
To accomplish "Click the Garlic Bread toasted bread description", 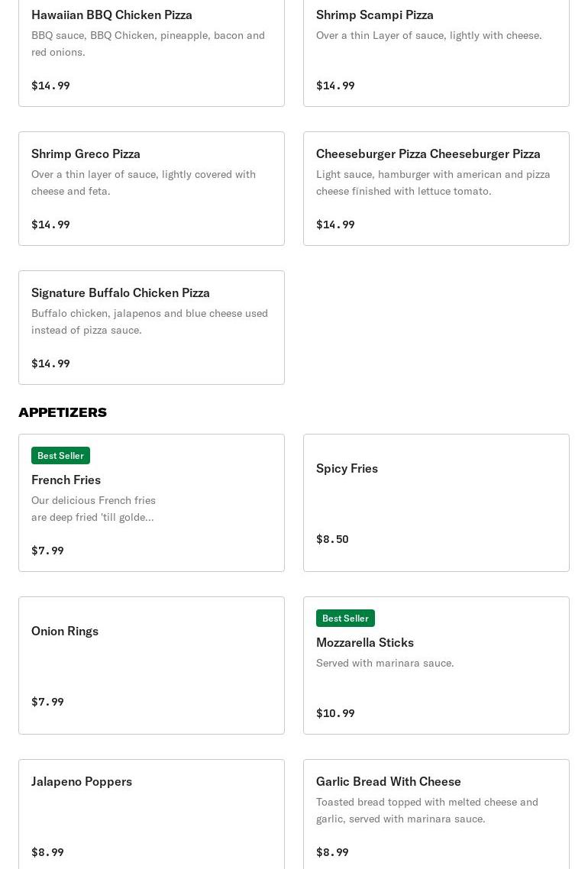I will click(x=428, y=810).
